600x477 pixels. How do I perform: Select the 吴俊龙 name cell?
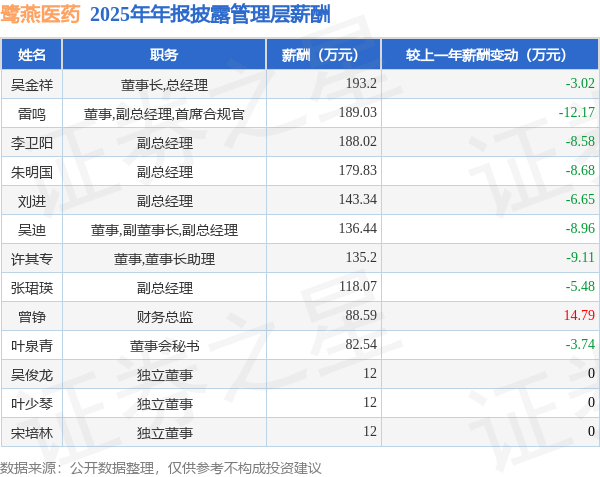(31, 375)
